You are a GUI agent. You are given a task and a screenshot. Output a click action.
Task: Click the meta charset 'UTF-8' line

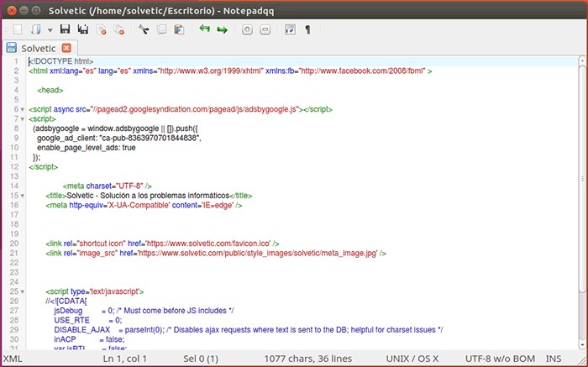[x=108, y=186]
